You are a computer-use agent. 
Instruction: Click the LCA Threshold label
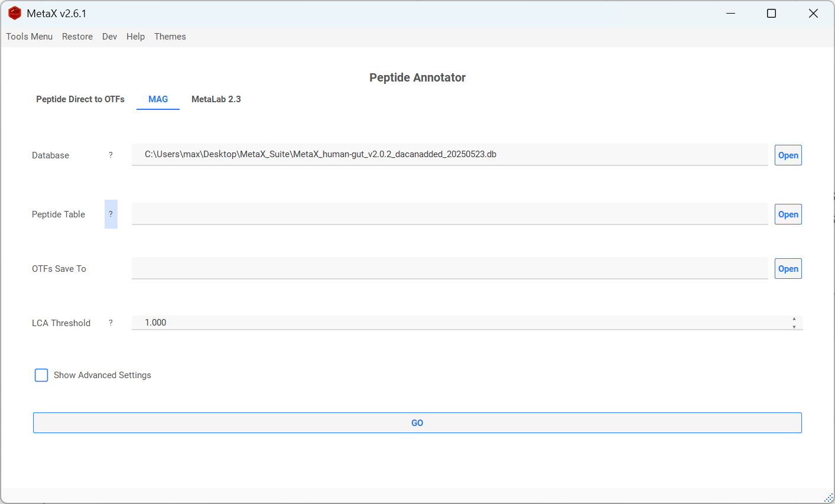pyautogui.click(x=61, y=323)
